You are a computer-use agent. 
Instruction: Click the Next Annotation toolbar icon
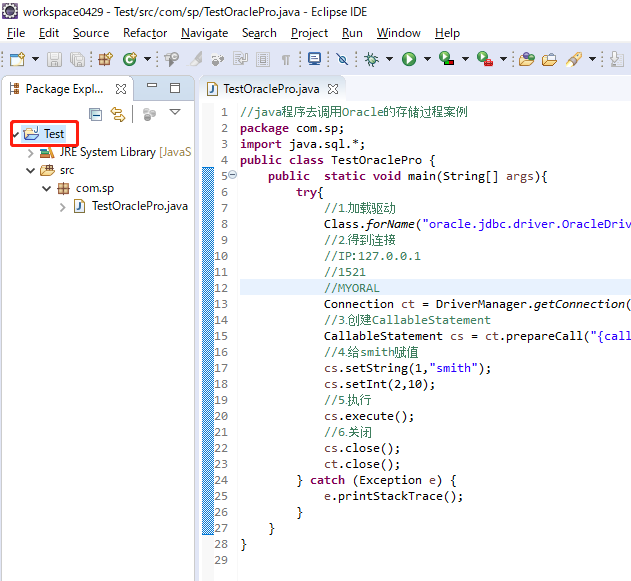click(x=617, y=60)
